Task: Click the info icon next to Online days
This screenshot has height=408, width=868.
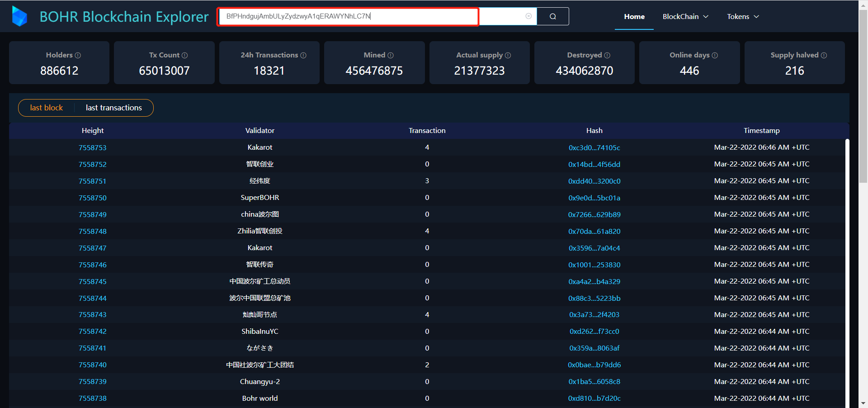Action: pos(715,55)
